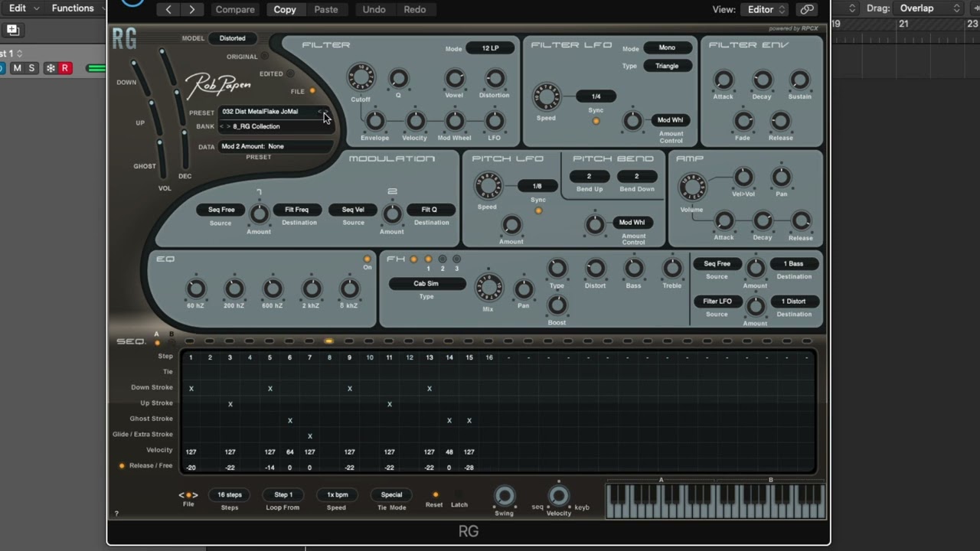
Task: Go to next plugin setting arrow
Action: pyautogui.click(x=191, y=9)
